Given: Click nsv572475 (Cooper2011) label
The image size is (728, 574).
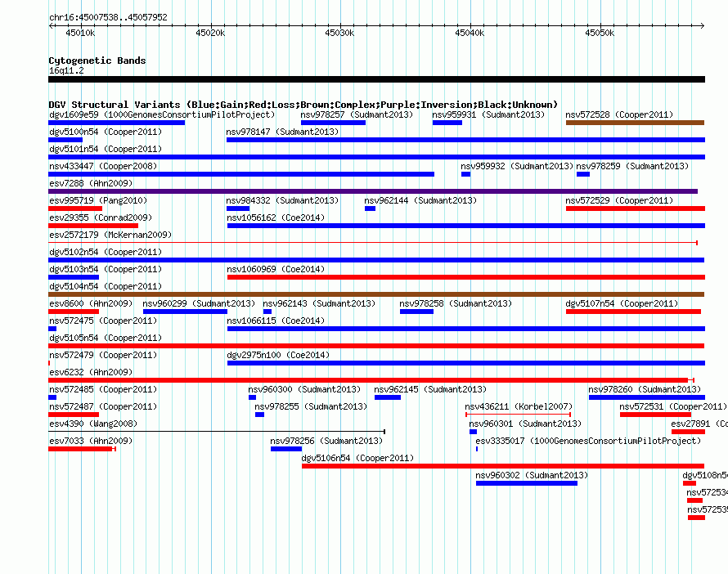Looking at the screenshot, I should [103, 321].
